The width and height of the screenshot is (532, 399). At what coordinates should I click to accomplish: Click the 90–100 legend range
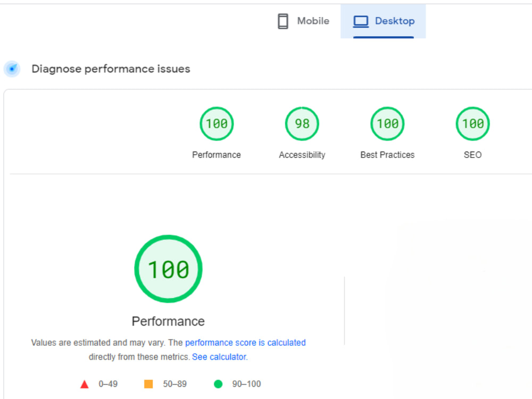[x=246, y=384]
